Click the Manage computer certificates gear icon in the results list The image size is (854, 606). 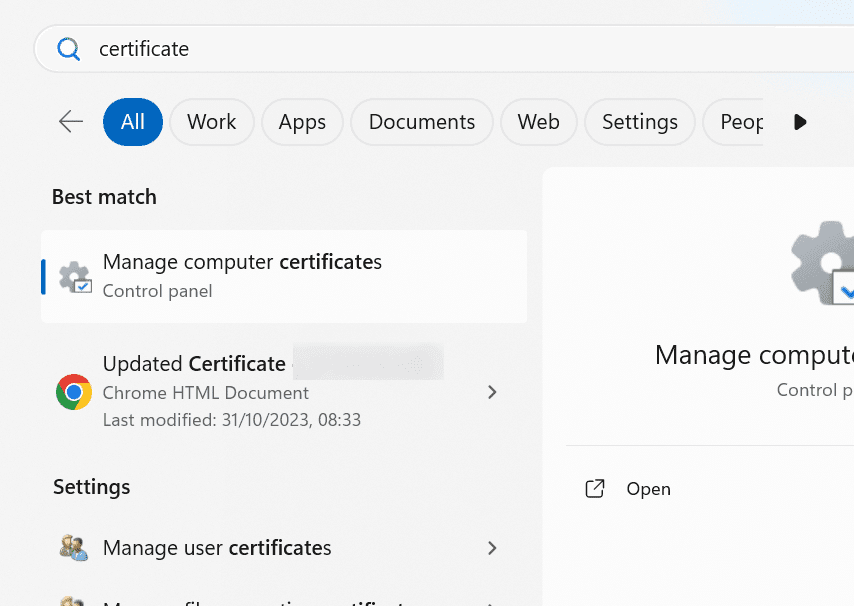(x=75, y=277)
